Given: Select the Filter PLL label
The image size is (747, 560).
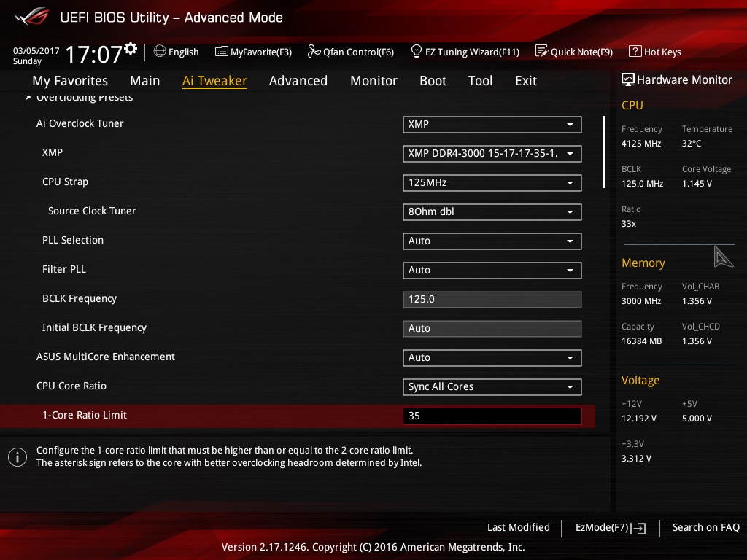Looking at the screenshot, I should 64,269.
